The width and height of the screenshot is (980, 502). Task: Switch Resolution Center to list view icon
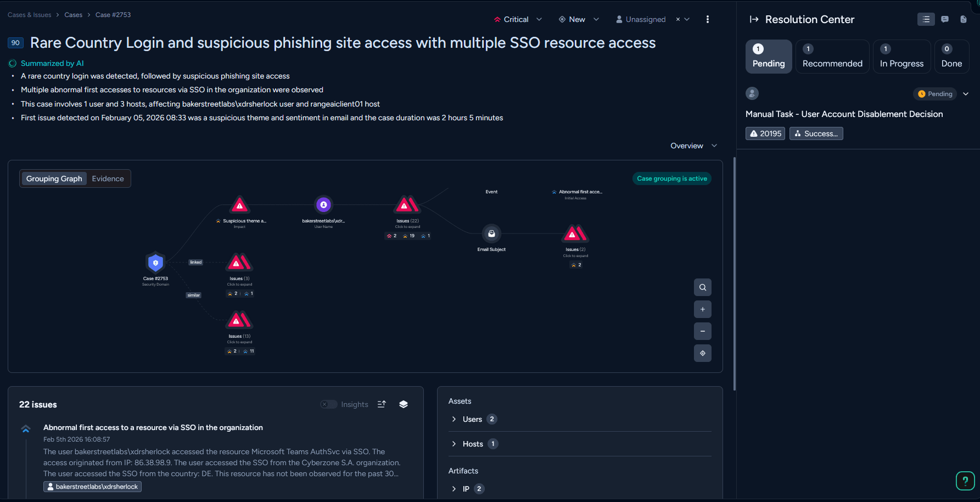coord(926,19)
